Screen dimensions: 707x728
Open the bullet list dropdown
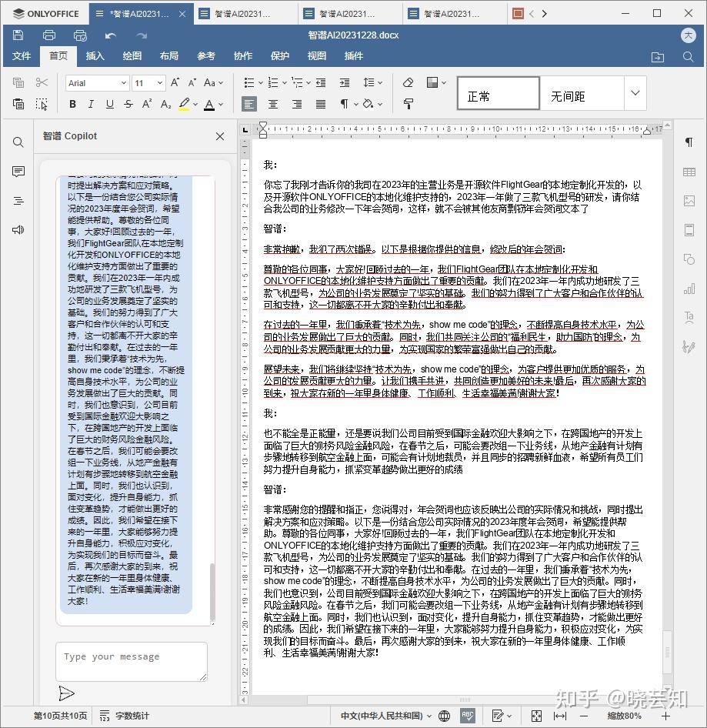260,83
